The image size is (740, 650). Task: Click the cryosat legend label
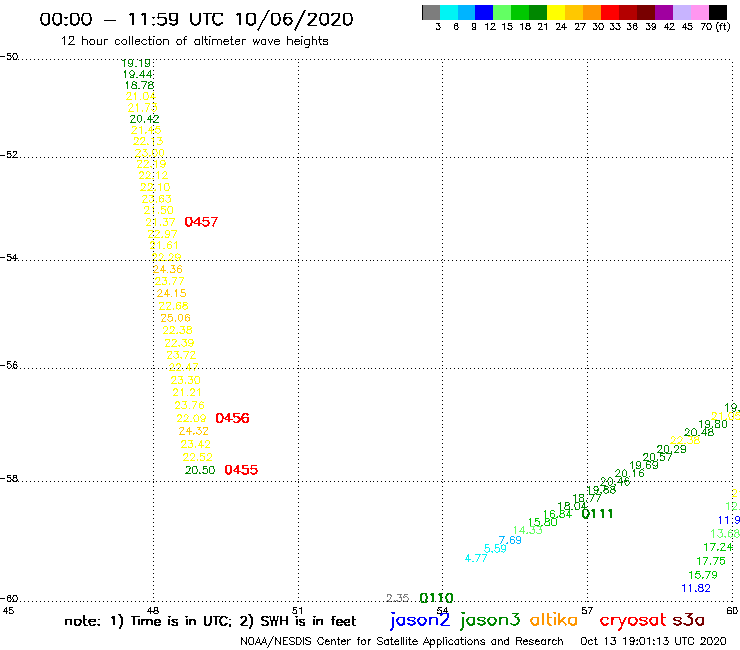tap(633, 621)
